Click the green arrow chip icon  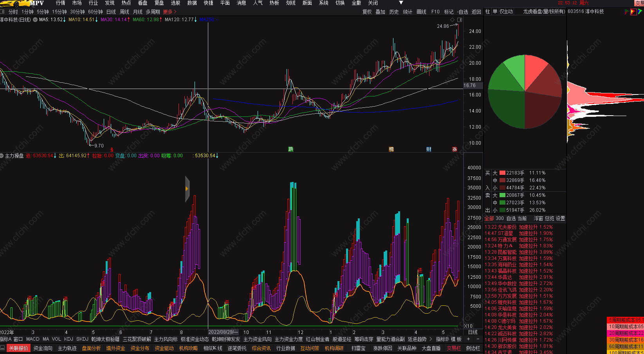click(640, 12)
